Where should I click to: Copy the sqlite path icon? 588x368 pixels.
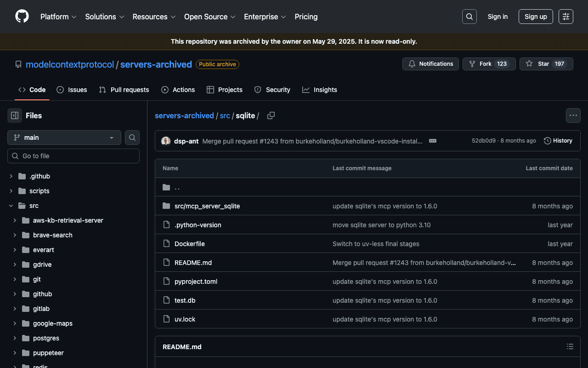[271, 115]
